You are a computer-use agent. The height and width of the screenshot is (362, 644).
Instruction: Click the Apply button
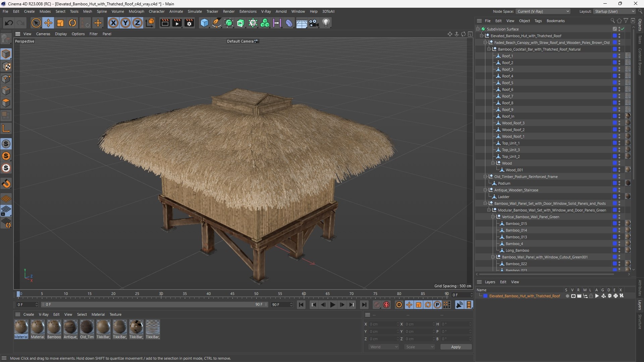point(456,347)
